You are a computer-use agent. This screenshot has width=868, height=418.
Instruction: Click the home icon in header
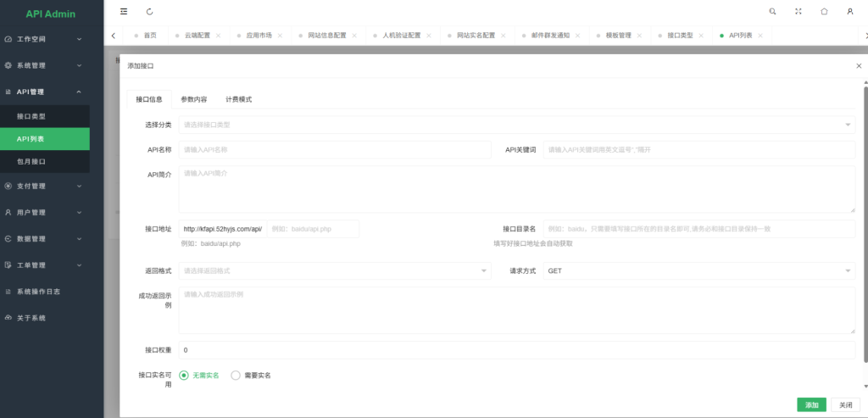[824, 11]
